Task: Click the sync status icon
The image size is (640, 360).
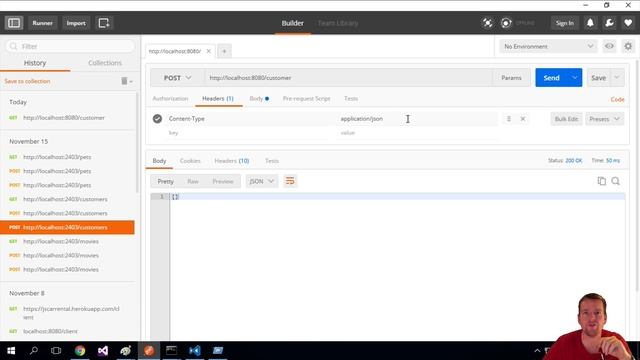Action: point(506,23)
